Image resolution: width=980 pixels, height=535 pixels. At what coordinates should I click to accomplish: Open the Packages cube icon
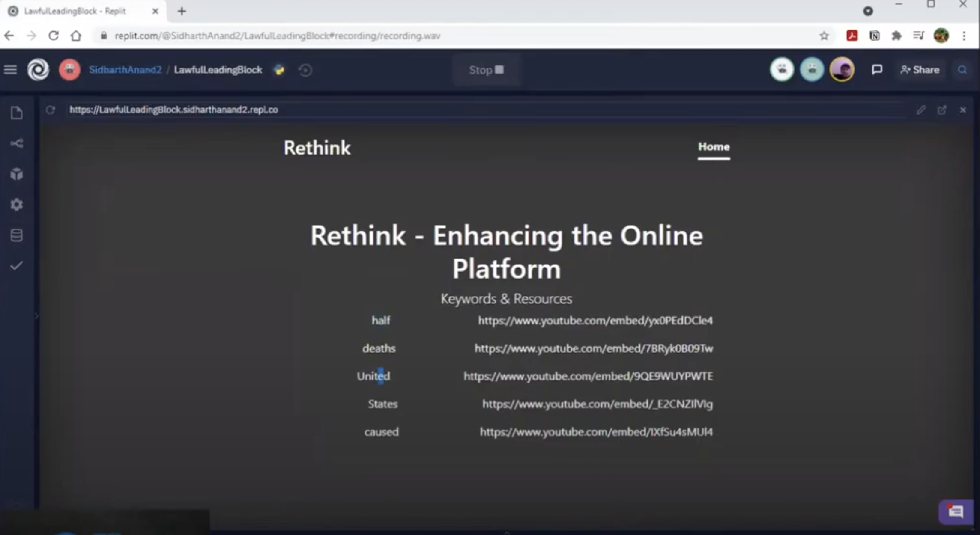pos(17,174)
